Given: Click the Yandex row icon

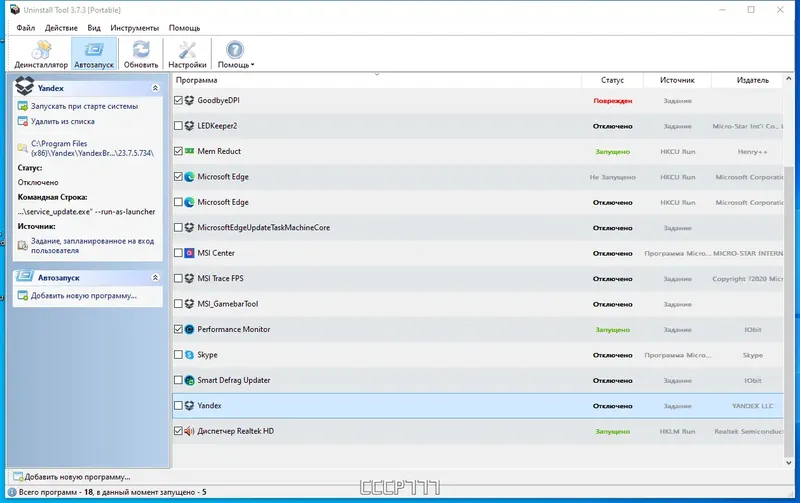Looking at the screenshot, I should click(189, 406).
